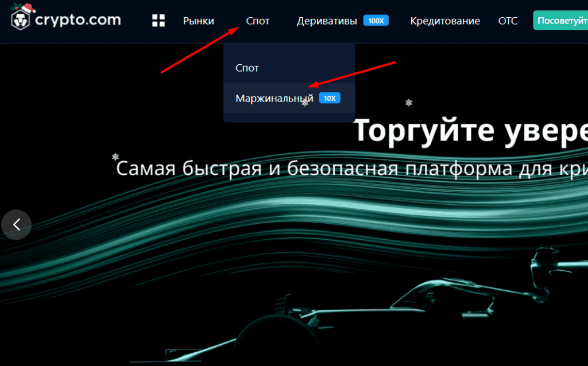This screenshot has width=588, height=366.
Task: Click the 100X badge next to Деривативы
Action: 376,21
